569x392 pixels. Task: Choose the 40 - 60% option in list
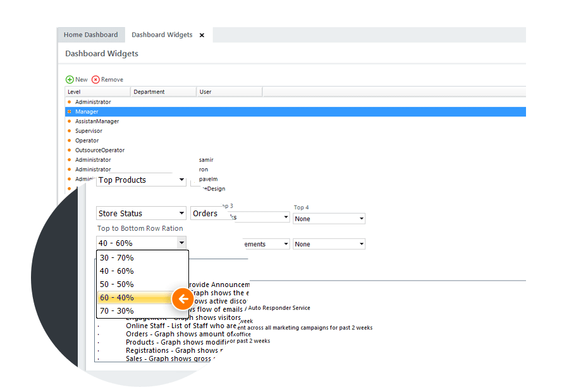(x=142, y=271)
